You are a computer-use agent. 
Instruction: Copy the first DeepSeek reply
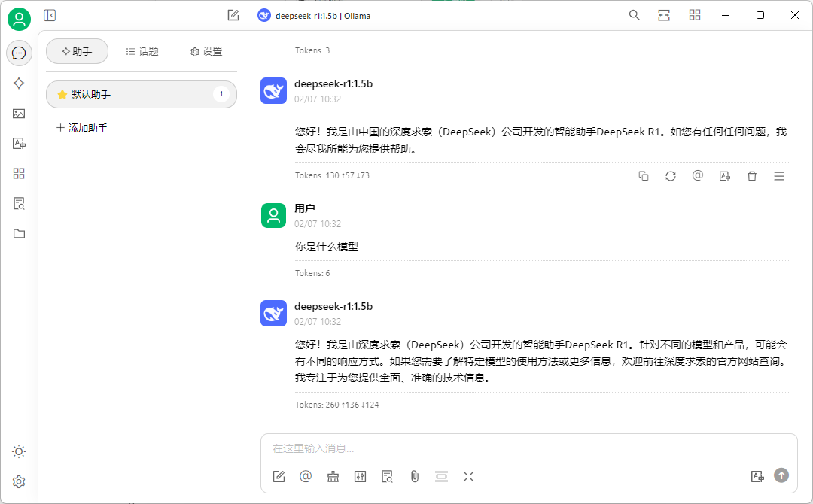tap(644, 176)
